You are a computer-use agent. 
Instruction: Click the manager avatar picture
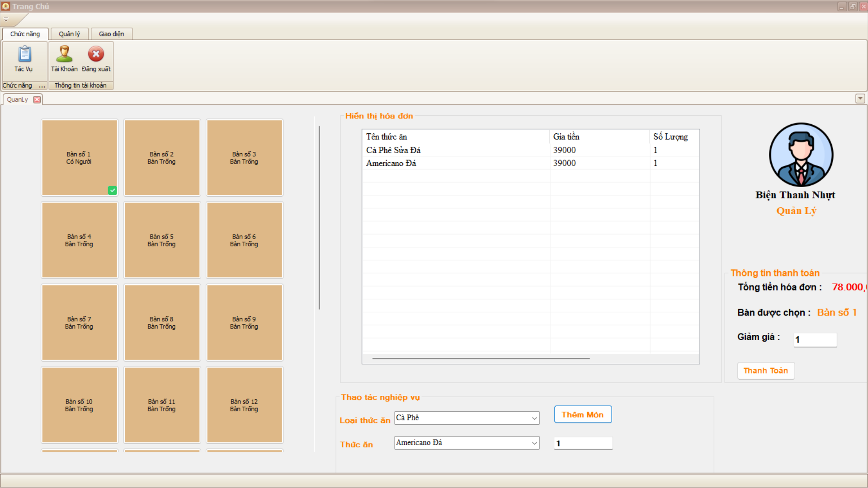pos(801,155)
